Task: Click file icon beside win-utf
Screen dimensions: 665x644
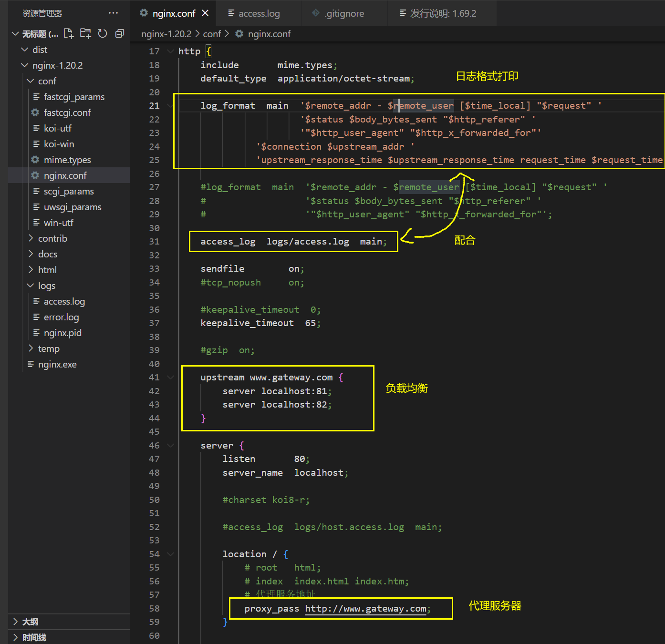Action: 36,223
